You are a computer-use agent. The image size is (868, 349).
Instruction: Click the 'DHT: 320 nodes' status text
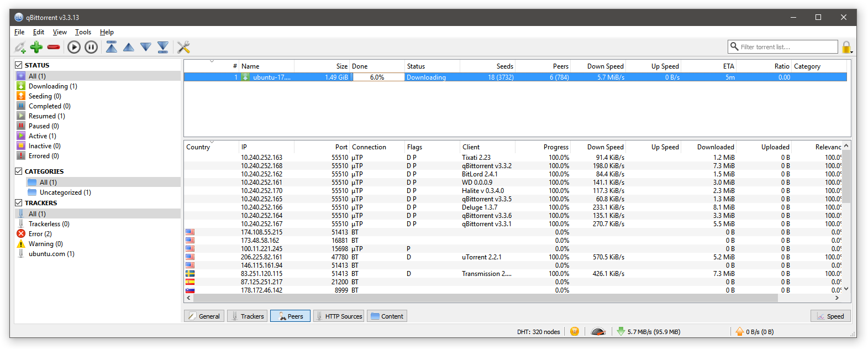tap(538, 332)
